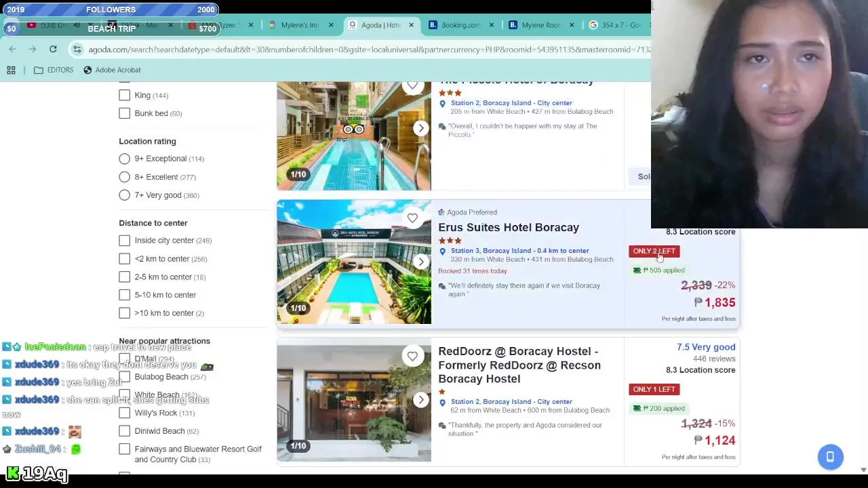Close the Mylene's Inn tab
868x488 pixels.
tap(331, 25)
